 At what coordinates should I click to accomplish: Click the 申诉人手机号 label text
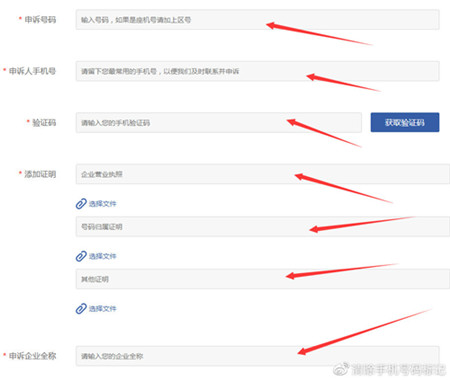click(x=32, y=71)
